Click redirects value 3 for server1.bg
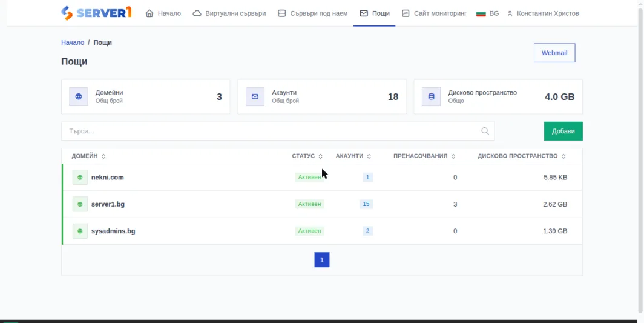 point(455,204)
